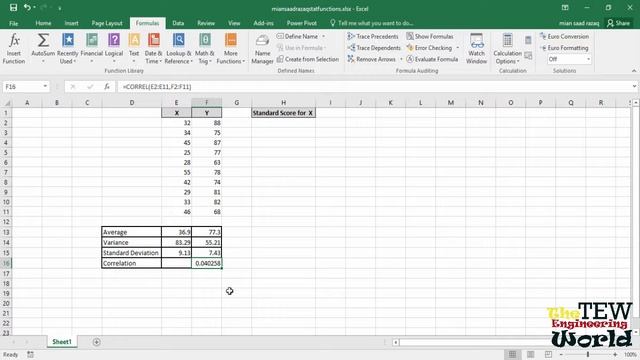640x360 pixels.
Task: Switch to Page Break Preview in status bar
Action: point(548,354)
